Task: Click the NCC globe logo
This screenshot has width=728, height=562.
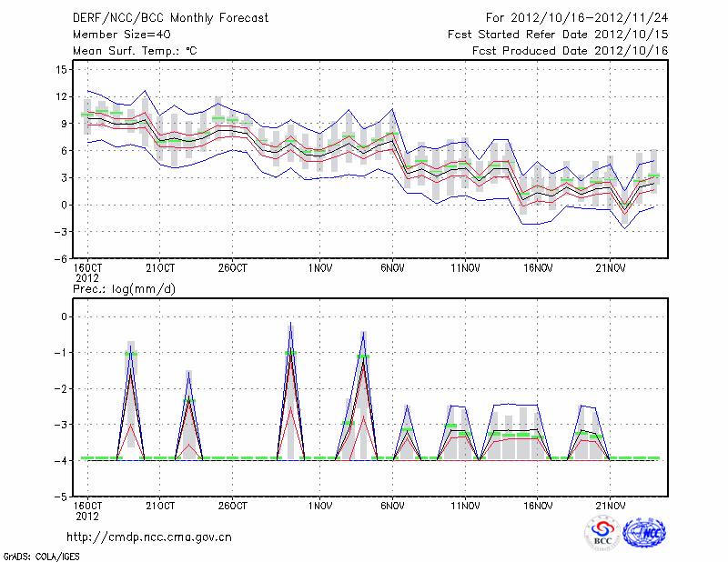Action: [x=644, y=533]
